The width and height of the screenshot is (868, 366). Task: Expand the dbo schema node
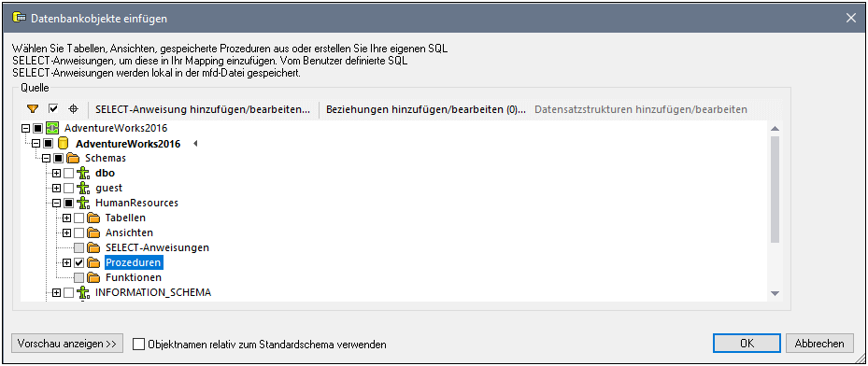tap(56, 173)
